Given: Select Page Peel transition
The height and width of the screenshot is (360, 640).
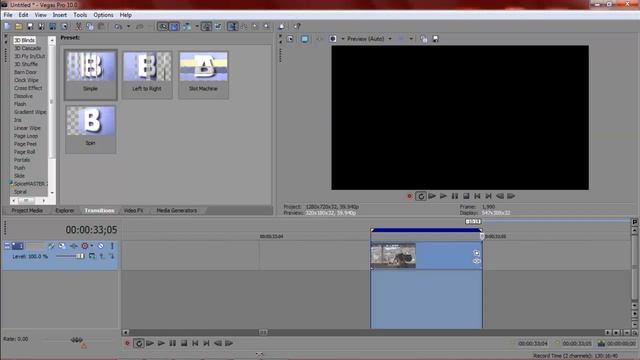Looking at the screenshot, I should coord(25,144).
